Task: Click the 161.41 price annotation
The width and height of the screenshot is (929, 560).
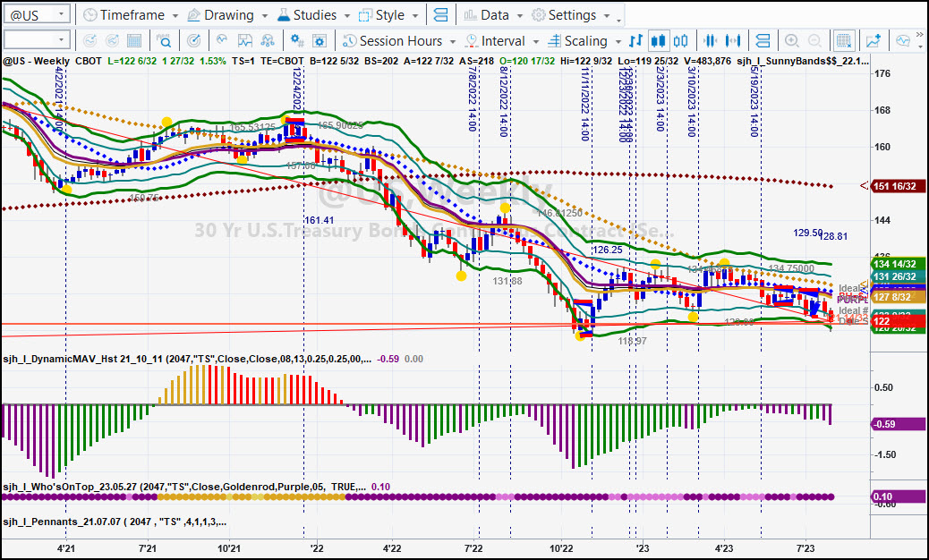Action: [320, 220]
